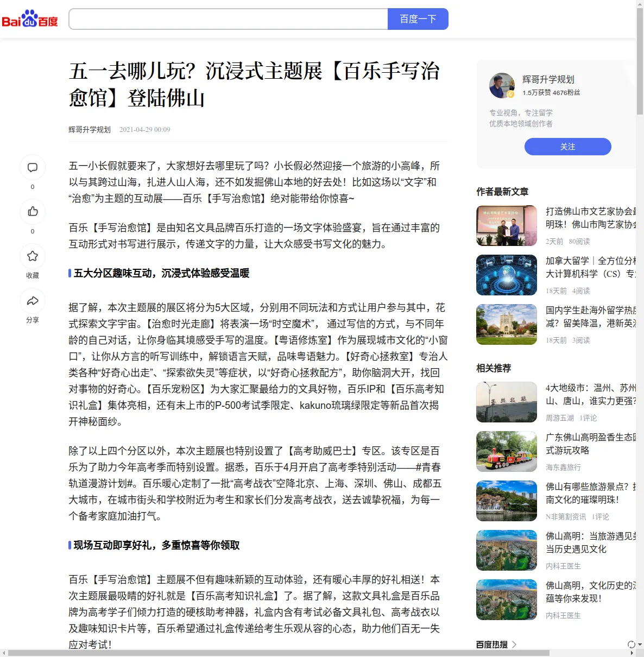
Task: Open author name 辉哥升学规划 in sidebar card
Action: coord(548,79)
